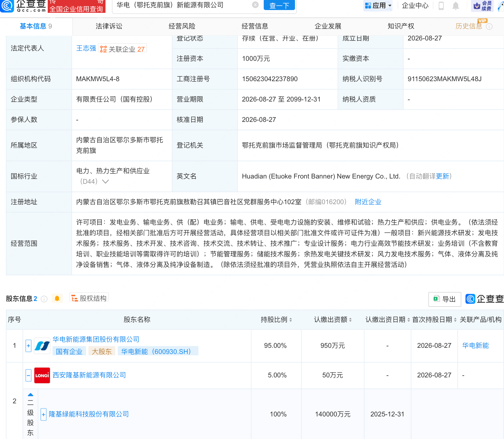Switch to the 经营信息 tab
Viewport: 504px width, 439px height.
point(255,26)
